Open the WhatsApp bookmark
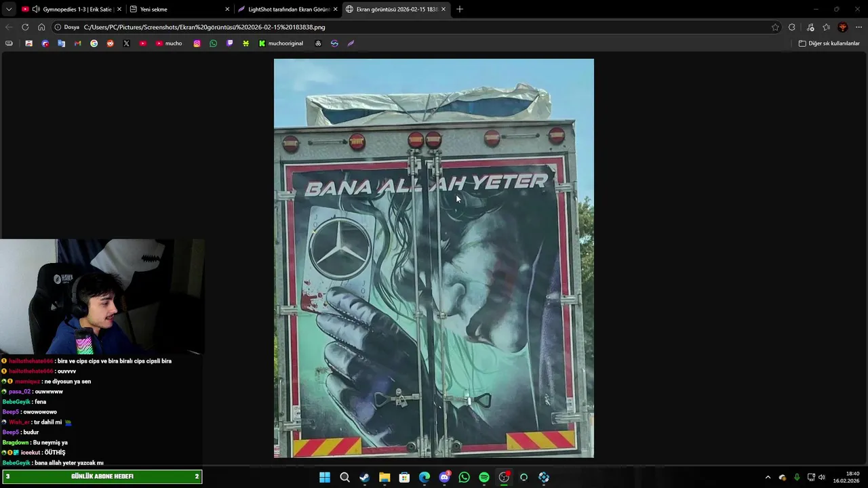This screenshot has height=488, width=868. click(214, 43)
